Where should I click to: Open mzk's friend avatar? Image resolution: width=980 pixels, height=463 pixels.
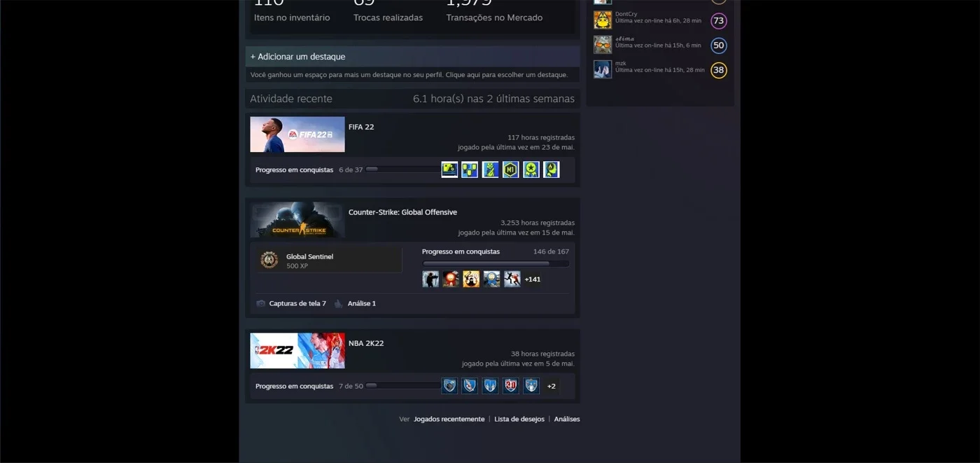603,69
